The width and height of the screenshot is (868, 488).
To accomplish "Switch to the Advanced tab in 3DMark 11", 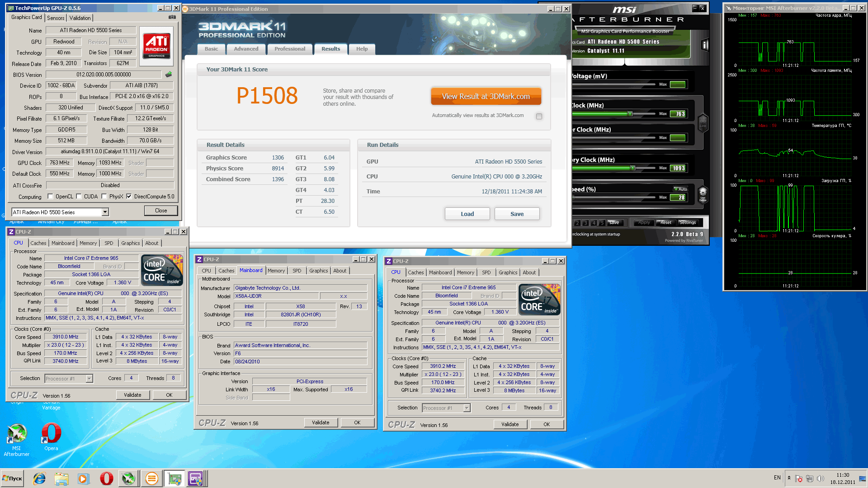I will [x=246, y=49].
